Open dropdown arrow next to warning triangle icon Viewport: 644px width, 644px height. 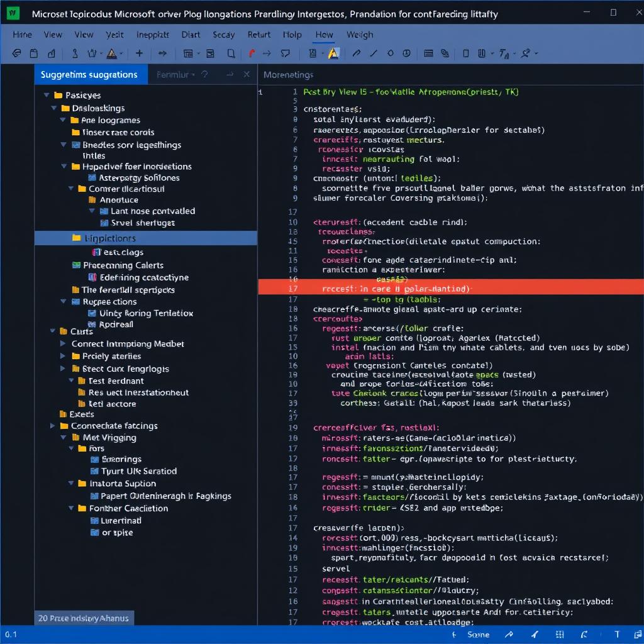[121, 54]
